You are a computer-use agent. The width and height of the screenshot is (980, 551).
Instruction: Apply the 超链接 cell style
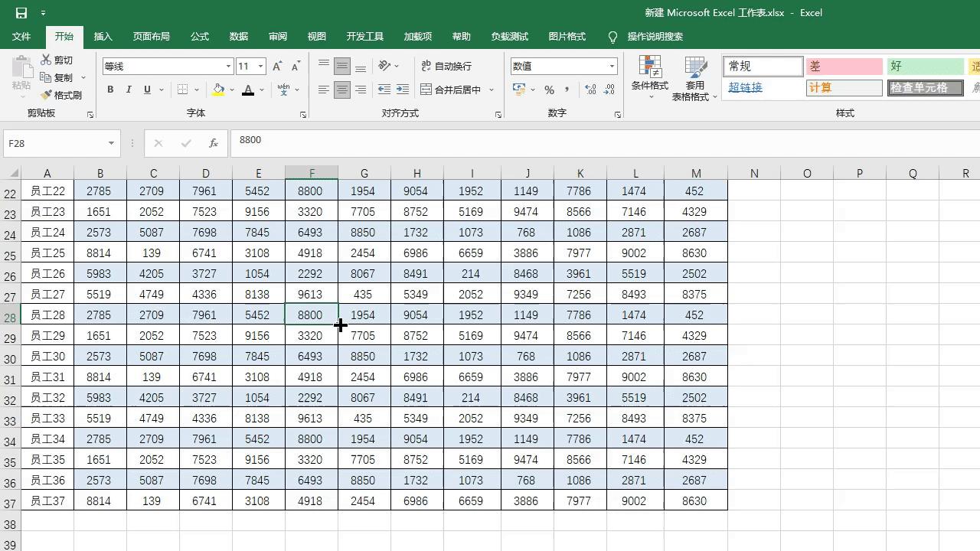tap(745, 88)
